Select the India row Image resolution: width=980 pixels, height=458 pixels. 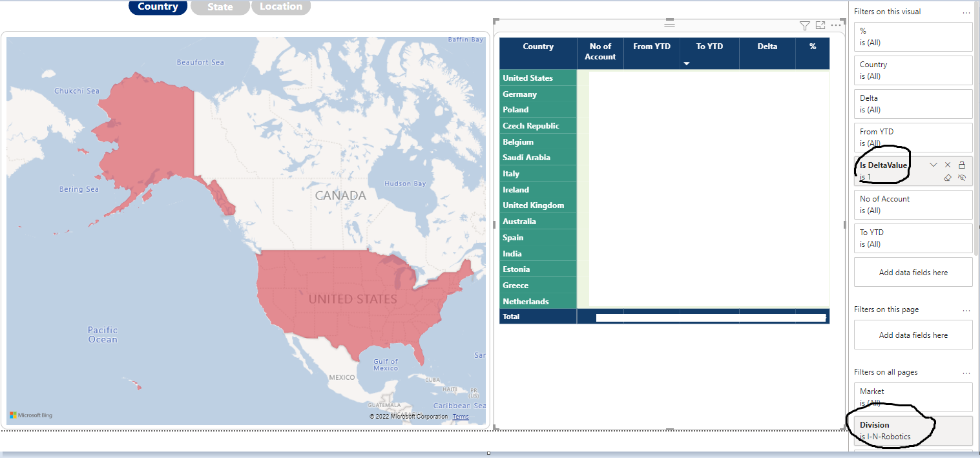pos(538,253)
